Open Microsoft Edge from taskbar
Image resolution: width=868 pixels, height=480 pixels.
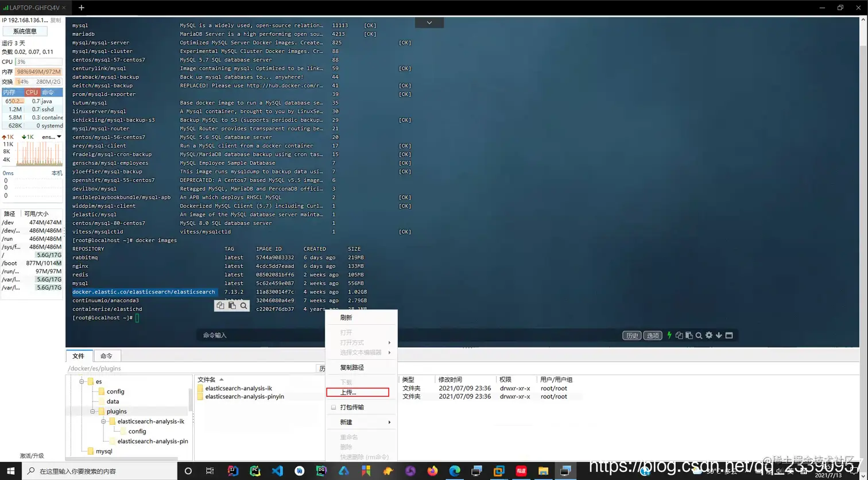coord(455,471)
